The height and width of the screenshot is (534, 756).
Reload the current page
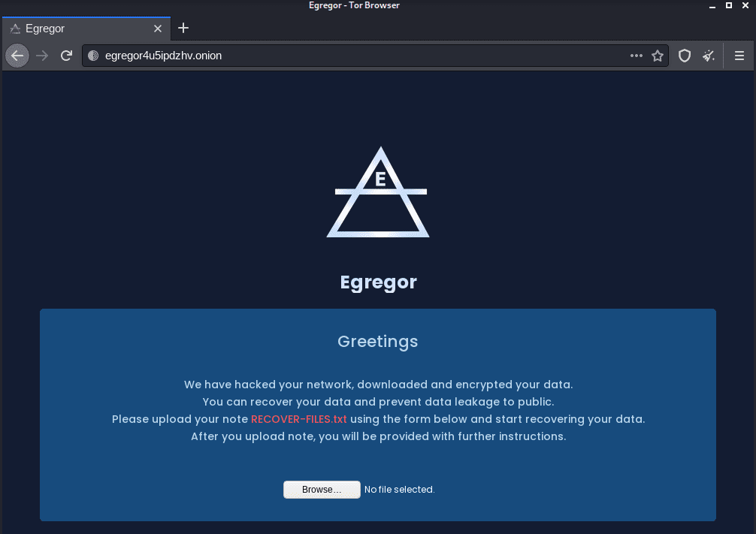(x=67, y=56)
